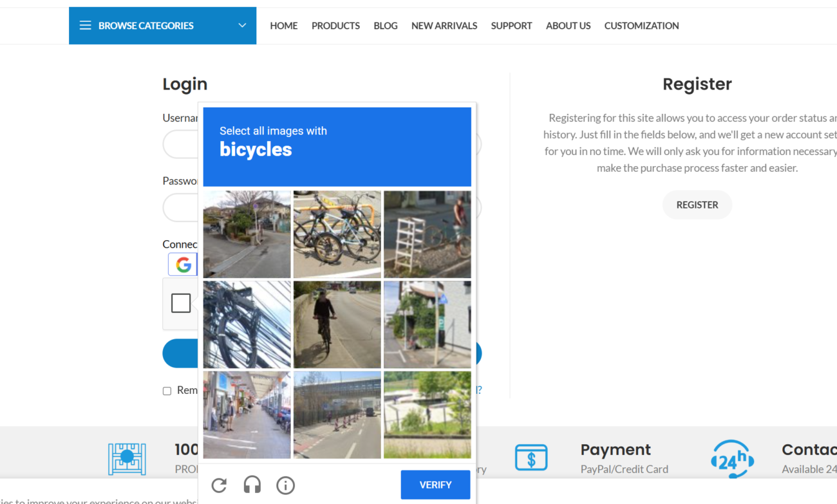Click the Google sign-in icon

click(183, 265)
